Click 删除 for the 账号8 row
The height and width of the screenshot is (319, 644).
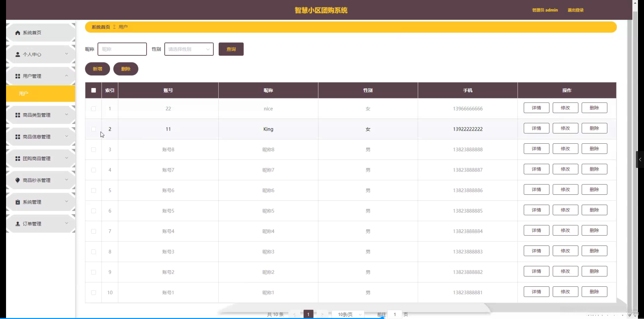tap(594, 149)
